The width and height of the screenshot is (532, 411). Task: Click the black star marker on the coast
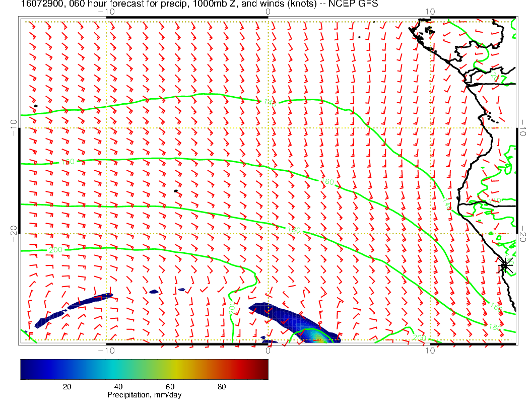coord(505,265)
